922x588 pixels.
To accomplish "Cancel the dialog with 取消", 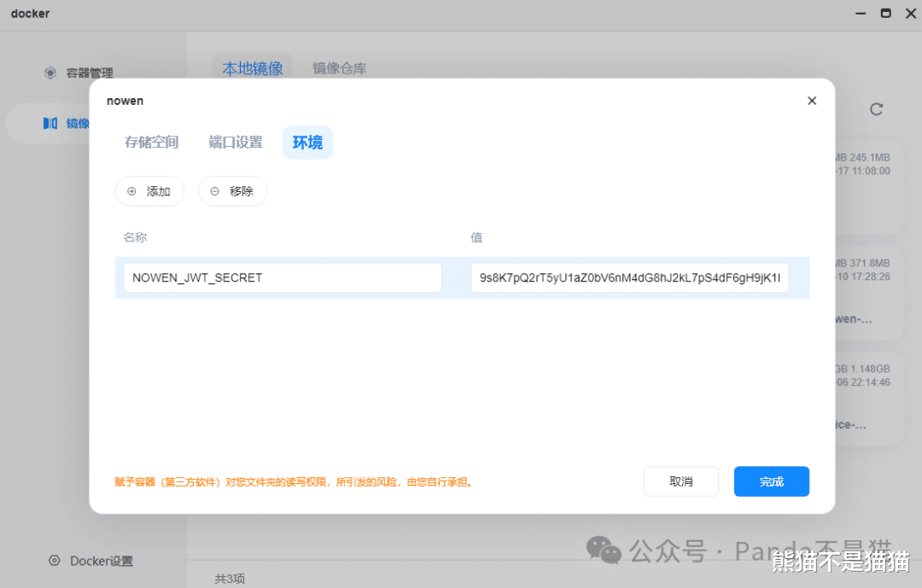I will (681, 481).
